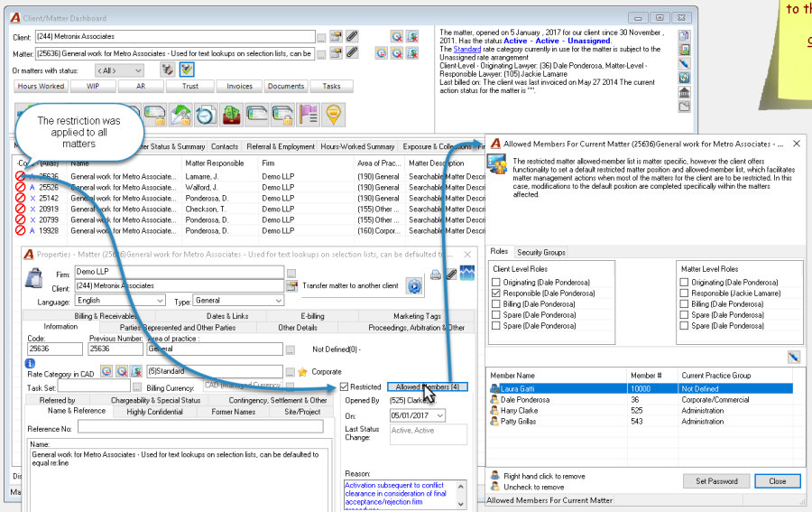The image size is (812, 512).
Task: Click the alarm clock icon in toolbar
Action: [x=206, y=115]
